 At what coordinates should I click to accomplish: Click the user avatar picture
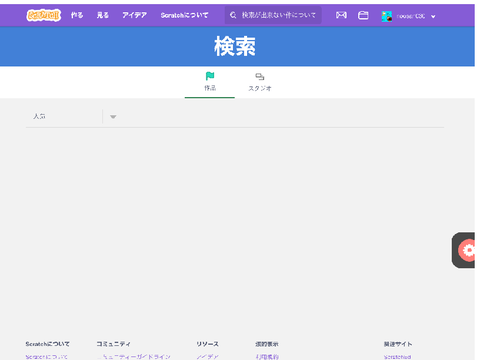[387, 16]
